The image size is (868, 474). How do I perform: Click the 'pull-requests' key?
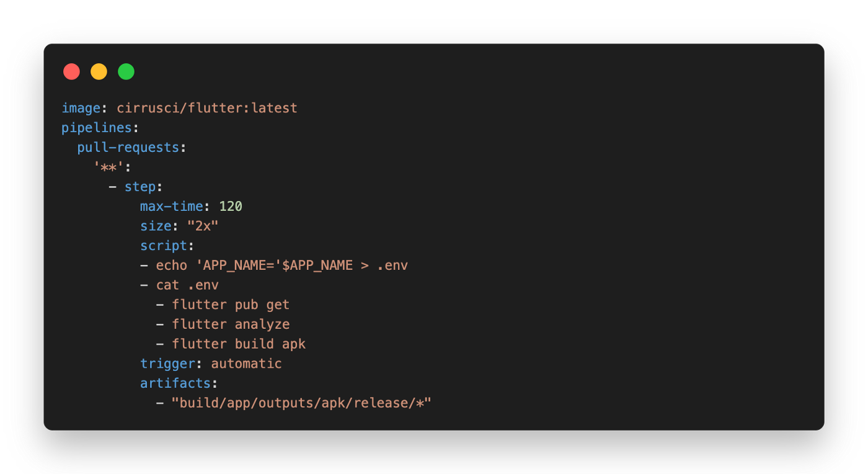128,148
